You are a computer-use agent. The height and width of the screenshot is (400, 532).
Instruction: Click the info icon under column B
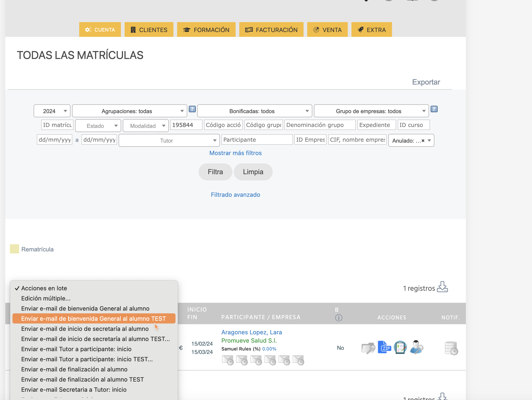[338, 318]
